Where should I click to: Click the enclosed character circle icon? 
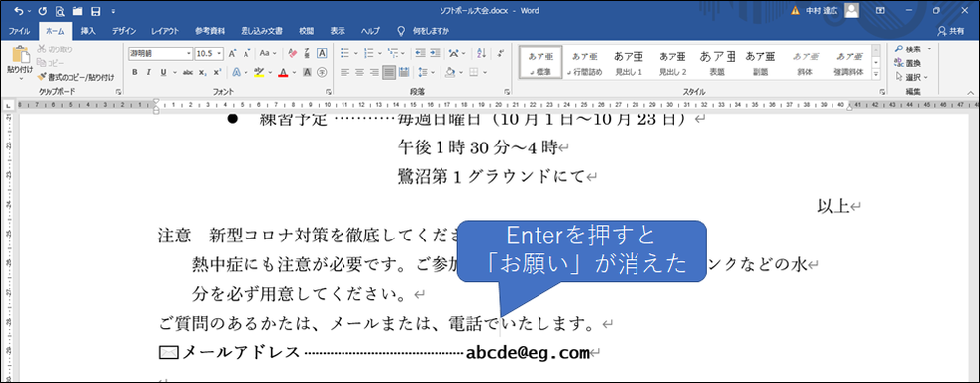point(322,72)
